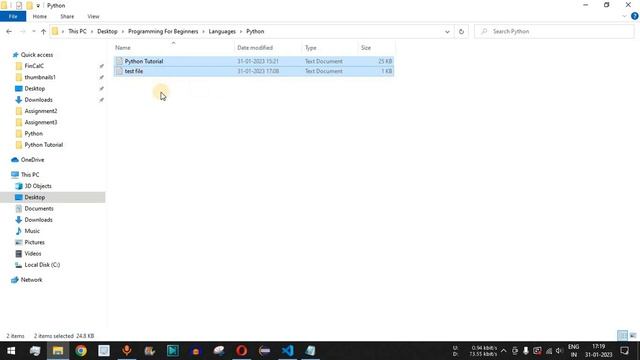Open the volume control tray icon

[559, 351]
